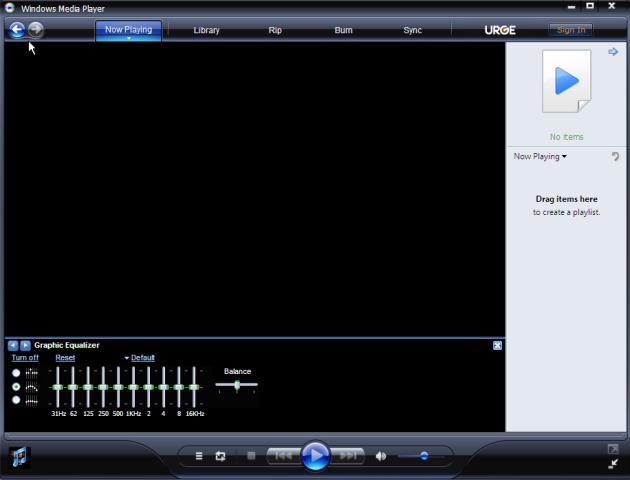Click the grayed Forward arrow button
Screen dimensions: 630x480
36,29
